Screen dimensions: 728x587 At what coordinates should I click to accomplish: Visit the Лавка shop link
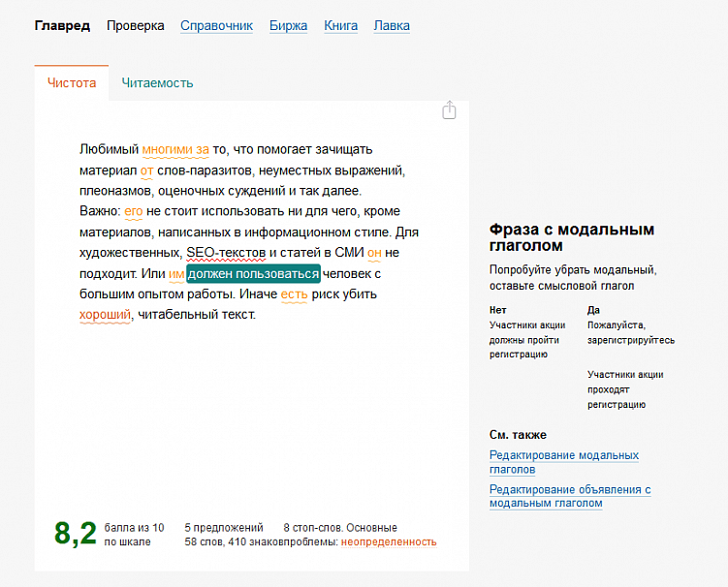(392, 26)
